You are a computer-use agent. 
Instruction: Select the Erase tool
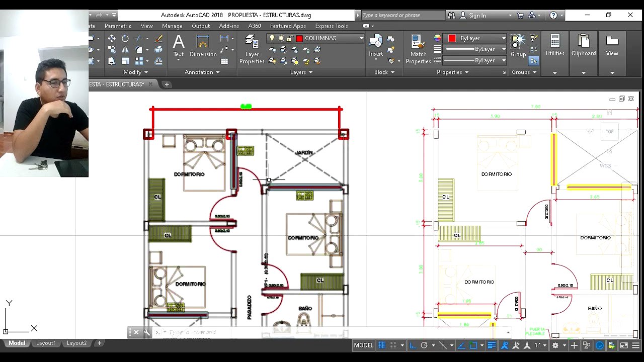pyautogui.click(x=158, y=38)
